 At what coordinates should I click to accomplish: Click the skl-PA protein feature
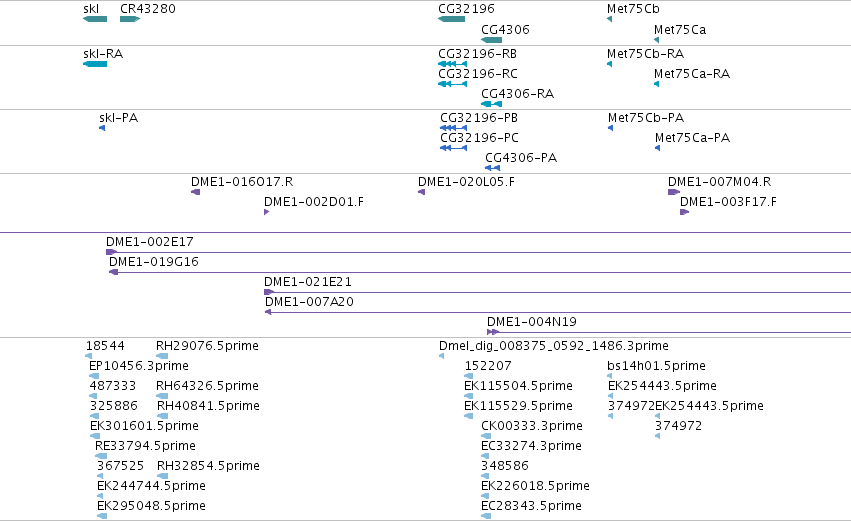tap(102, 128)
